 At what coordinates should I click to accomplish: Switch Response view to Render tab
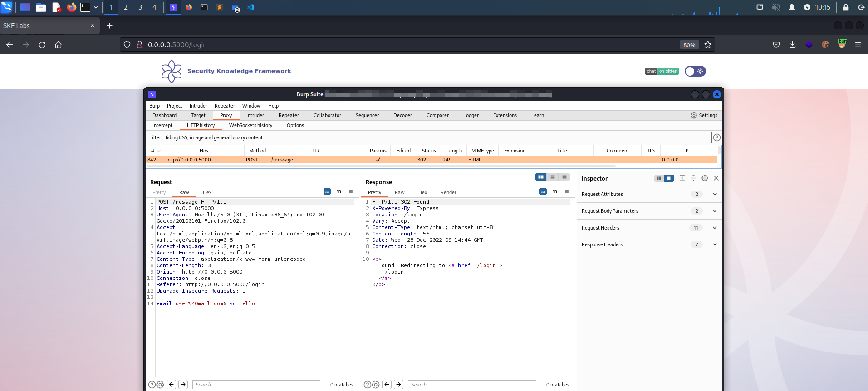click(x=448, y=192)
